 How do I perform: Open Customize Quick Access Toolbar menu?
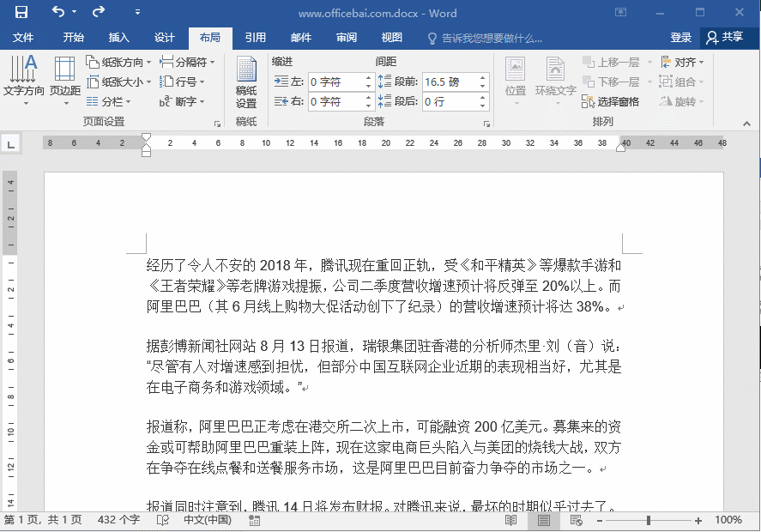pyautogui.click(x=137, y=12)
